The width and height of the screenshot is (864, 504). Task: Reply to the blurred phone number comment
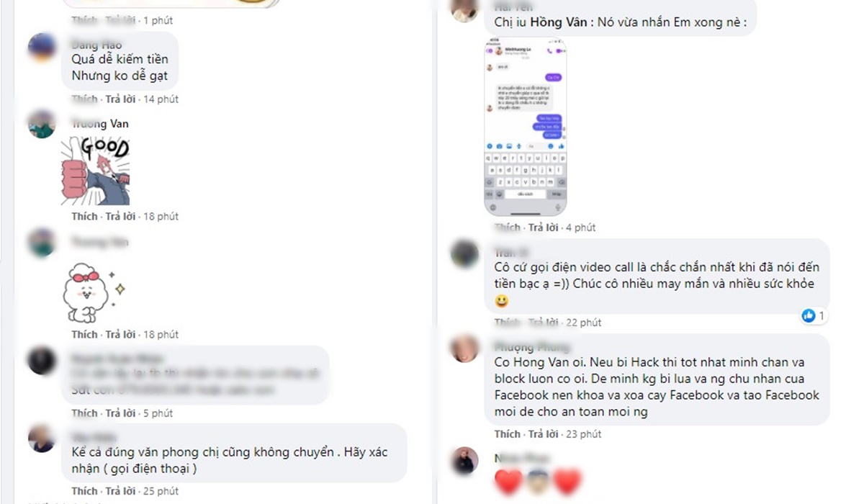(x=120, y=413)
